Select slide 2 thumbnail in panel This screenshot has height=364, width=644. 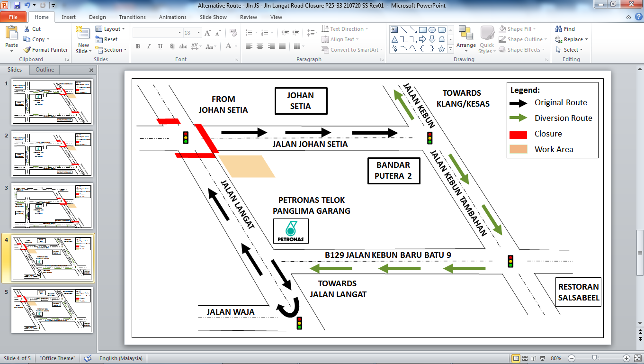pyautogui.click(x=52, y=154)
